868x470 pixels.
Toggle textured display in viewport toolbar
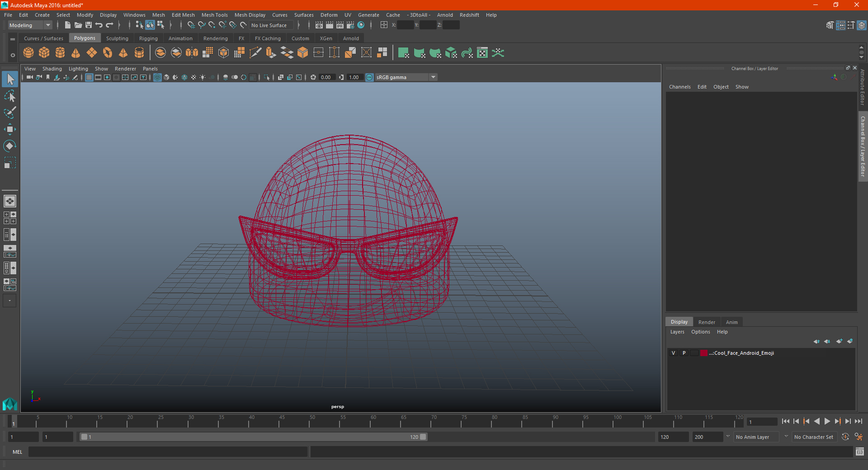tap(193, 77)
